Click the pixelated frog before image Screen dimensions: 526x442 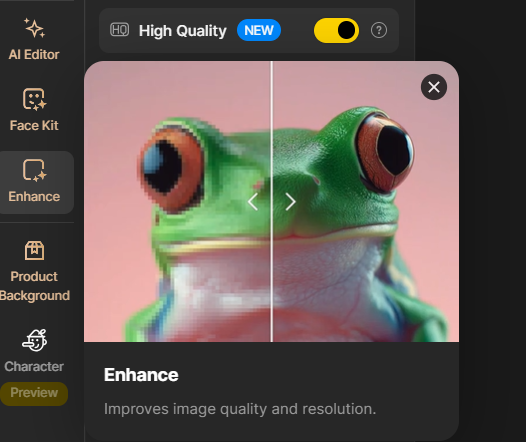coord(177,202)
